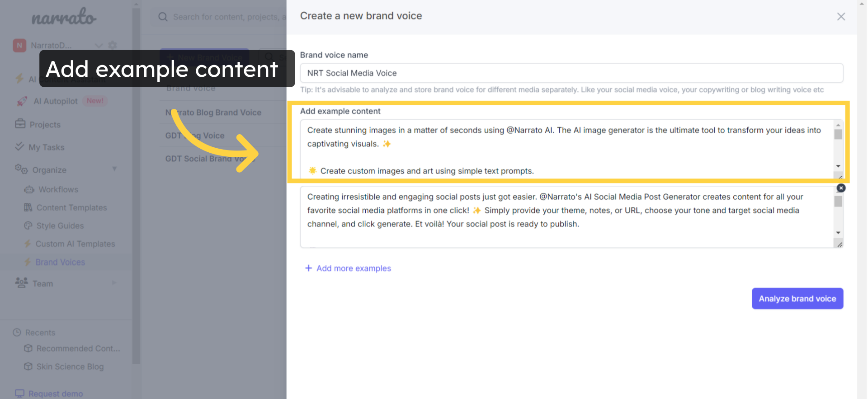The image size is (868, 399).
Task: Click the lightning icon next to AI item
Action: 19,79
